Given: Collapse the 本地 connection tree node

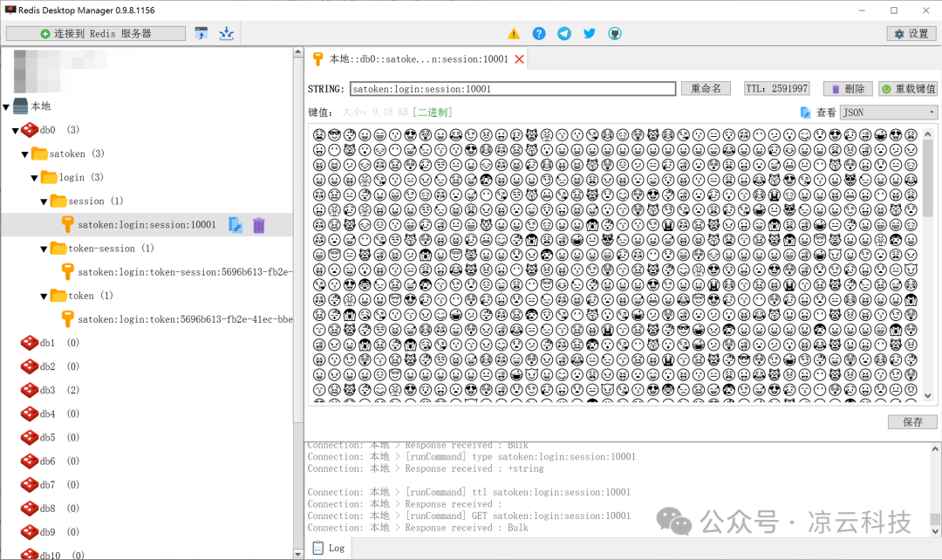Looking at the screenshot, I should [6, 107].
